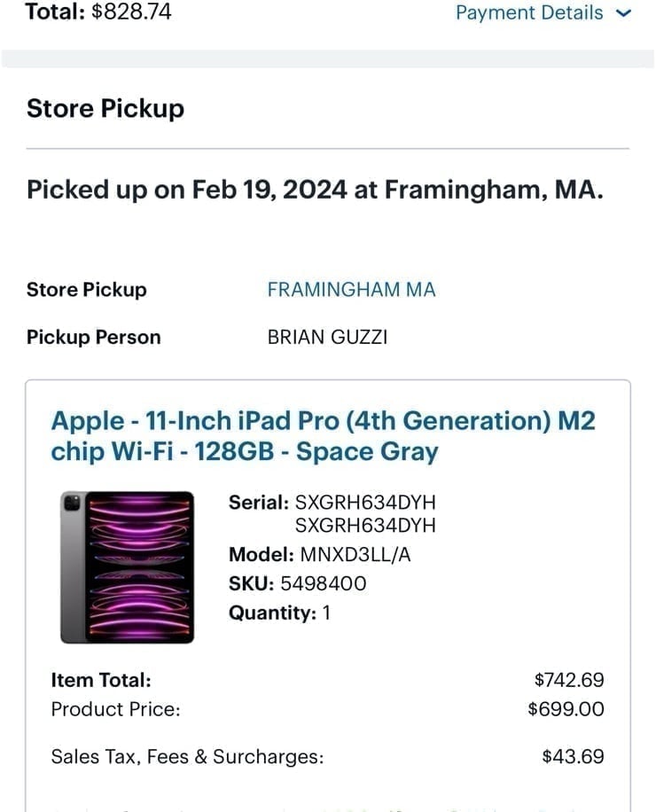Click the Pickup Person label
The image size is (656, 812).
pos(92,337)
